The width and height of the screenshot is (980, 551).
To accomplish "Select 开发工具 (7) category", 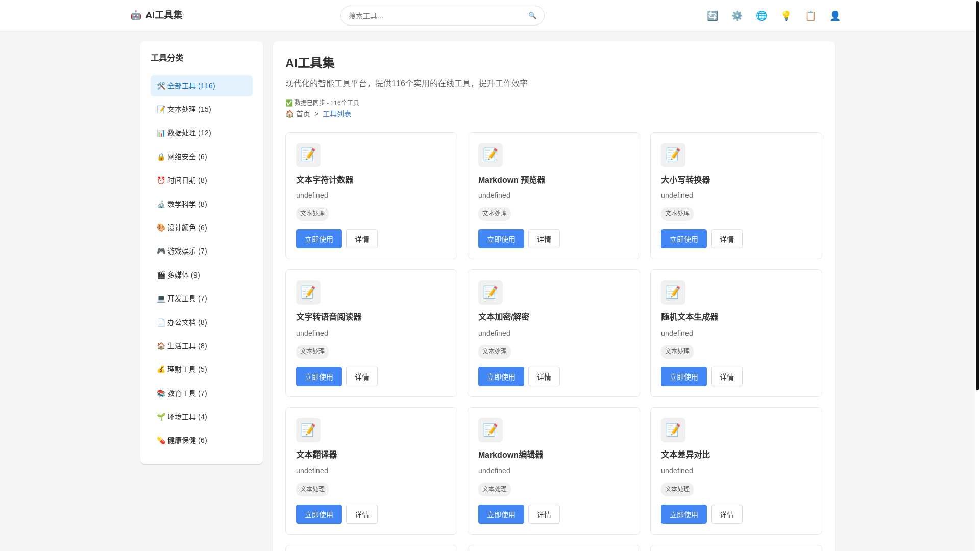I will click(202, 298).
